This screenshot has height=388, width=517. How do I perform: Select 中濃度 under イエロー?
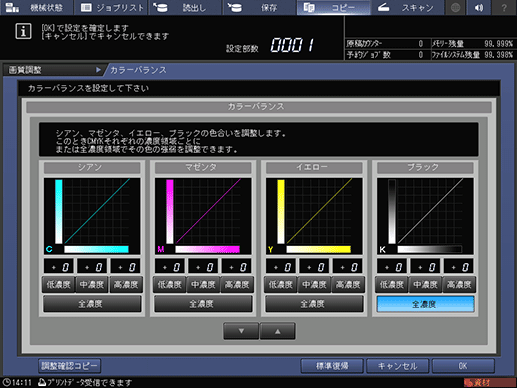(x=314, y=285)
